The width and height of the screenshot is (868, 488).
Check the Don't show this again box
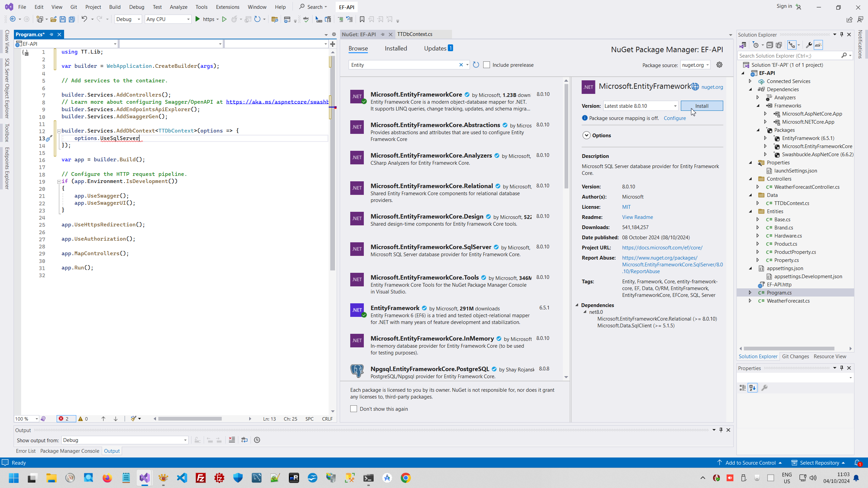pyautogui.click(x=354, y=409)
